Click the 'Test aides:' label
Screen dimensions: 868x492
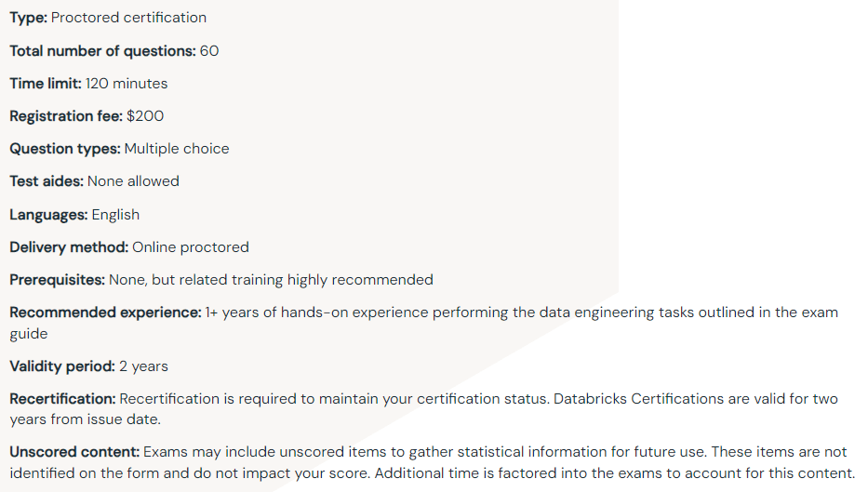pyautogui.click(x=47, y=181)
